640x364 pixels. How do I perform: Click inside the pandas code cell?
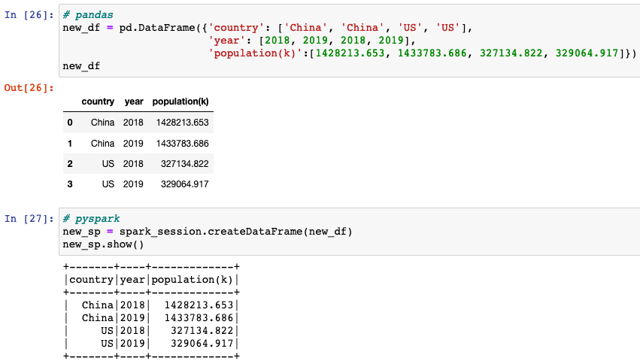350,41
